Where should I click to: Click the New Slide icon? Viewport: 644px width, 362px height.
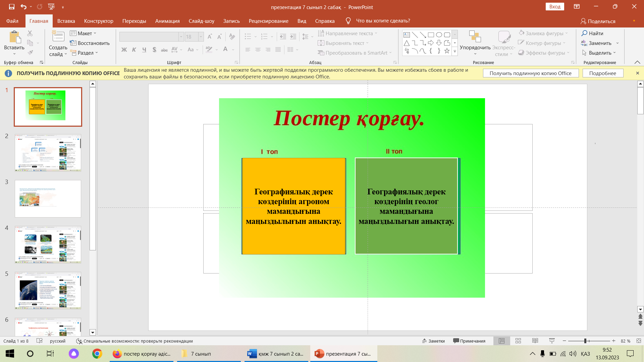pyautogui.click(x=58, y=37)
